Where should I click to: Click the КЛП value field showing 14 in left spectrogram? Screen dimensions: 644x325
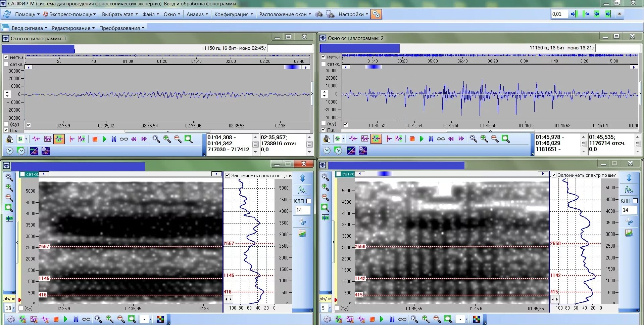[x=302, y=210]
